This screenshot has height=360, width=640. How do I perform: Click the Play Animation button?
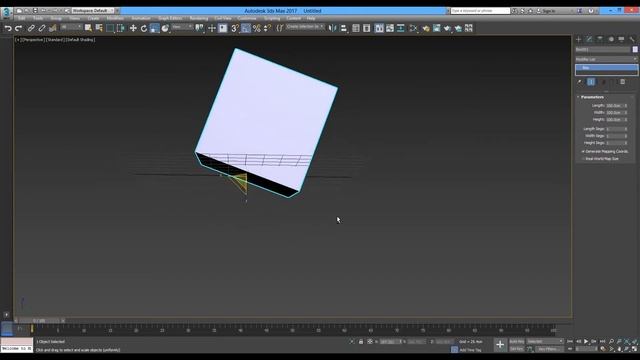pyautogui.click(x=586, y=341)
